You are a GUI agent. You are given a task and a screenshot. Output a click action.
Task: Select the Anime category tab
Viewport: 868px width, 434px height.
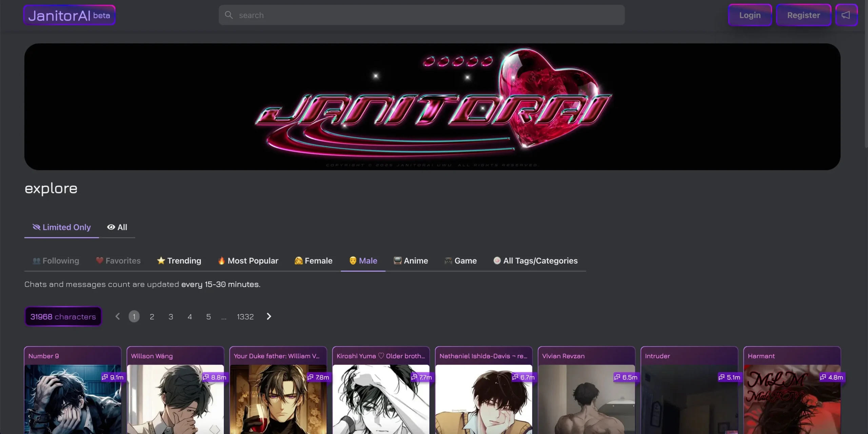[x=411, y=261]
